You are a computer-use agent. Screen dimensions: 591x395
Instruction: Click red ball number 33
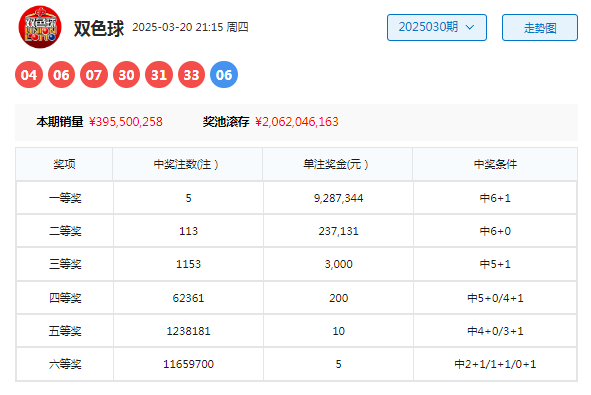point(191,75)
